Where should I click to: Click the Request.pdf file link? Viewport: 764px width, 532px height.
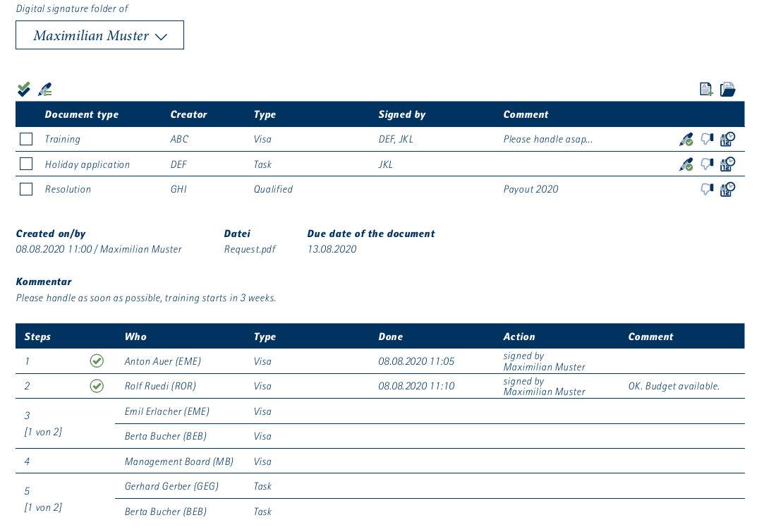pyautogui.click(x=250, y=249)
